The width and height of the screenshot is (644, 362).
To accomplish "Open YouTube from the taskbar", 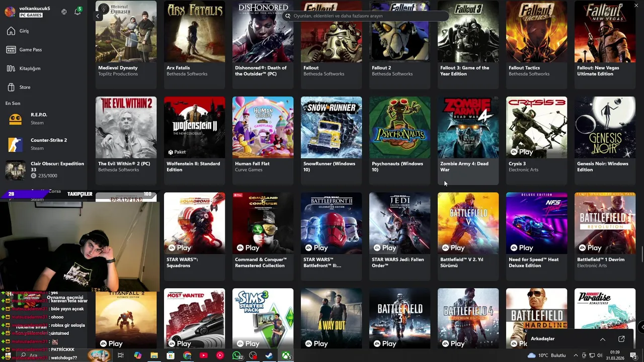I will click(x=203, y=355).
